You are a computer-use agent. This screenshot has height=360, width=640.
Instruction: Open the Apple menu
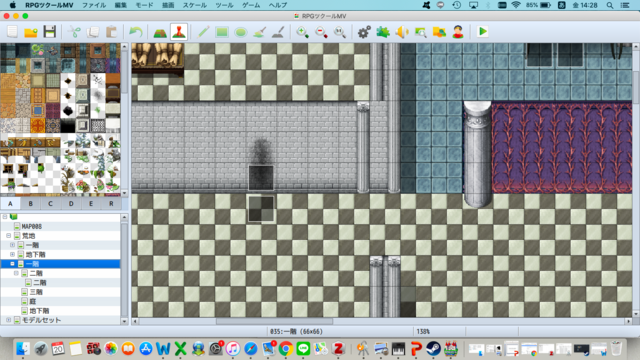click(13, 5)
